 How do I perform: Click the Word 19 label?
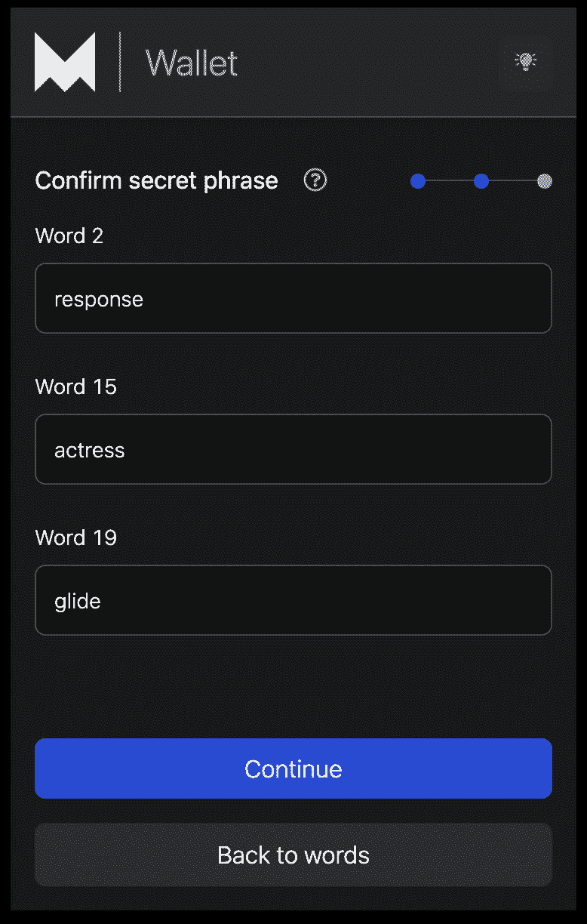(x=75, y=538)
